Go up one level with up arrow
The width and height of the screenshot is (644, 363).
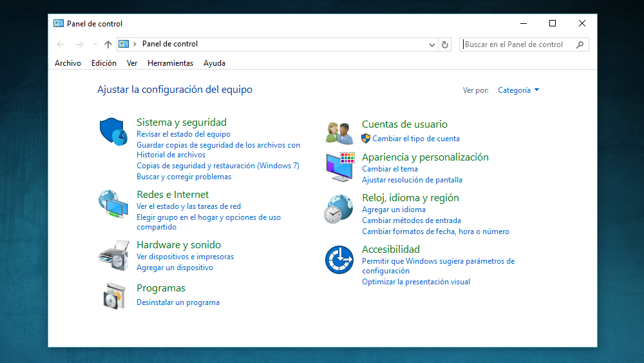point(108,44)
